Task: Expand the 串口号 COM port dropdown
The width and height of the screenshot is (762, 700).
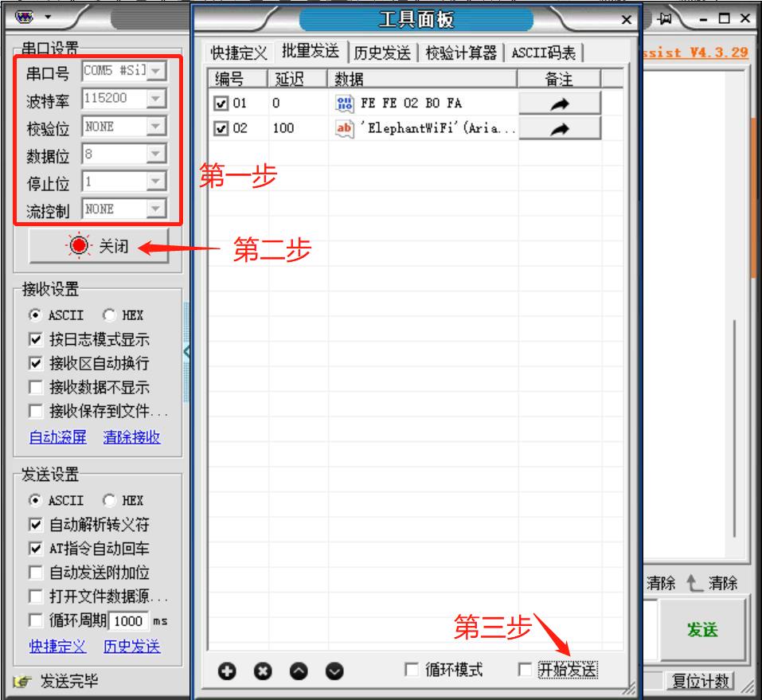Action: tap(155, 72)
